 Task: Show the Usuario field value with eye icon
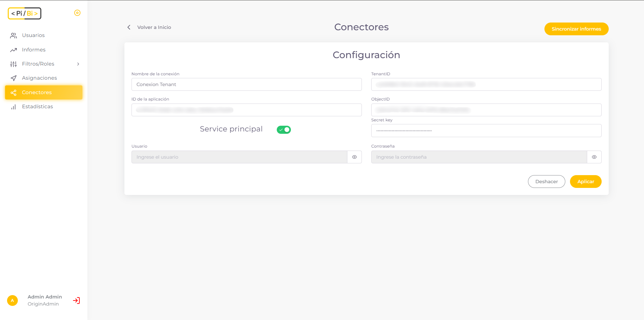[x=354, y=157]
